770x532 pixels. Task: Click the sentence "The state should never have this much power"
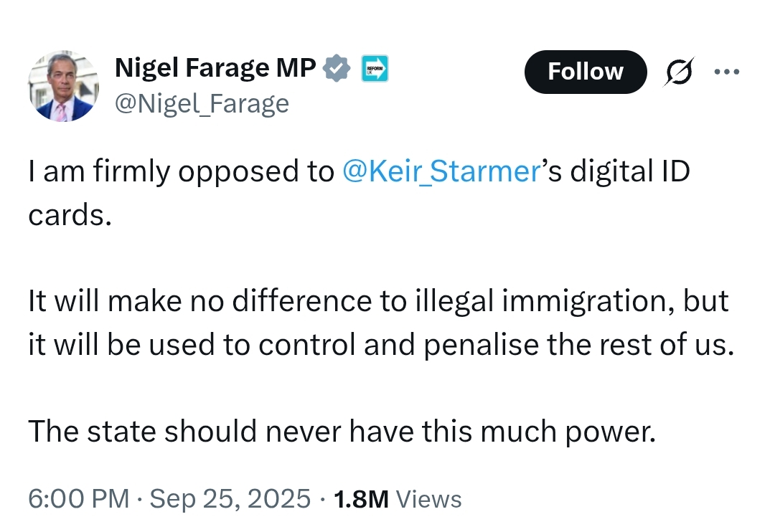point(342,431)
